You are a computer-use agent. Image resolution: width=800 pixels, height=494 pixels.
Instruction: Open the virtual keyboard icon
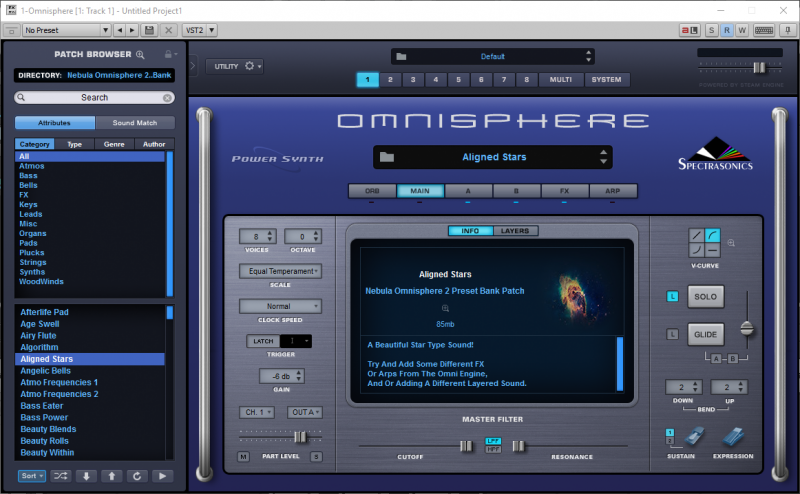[x=764, y=30]
